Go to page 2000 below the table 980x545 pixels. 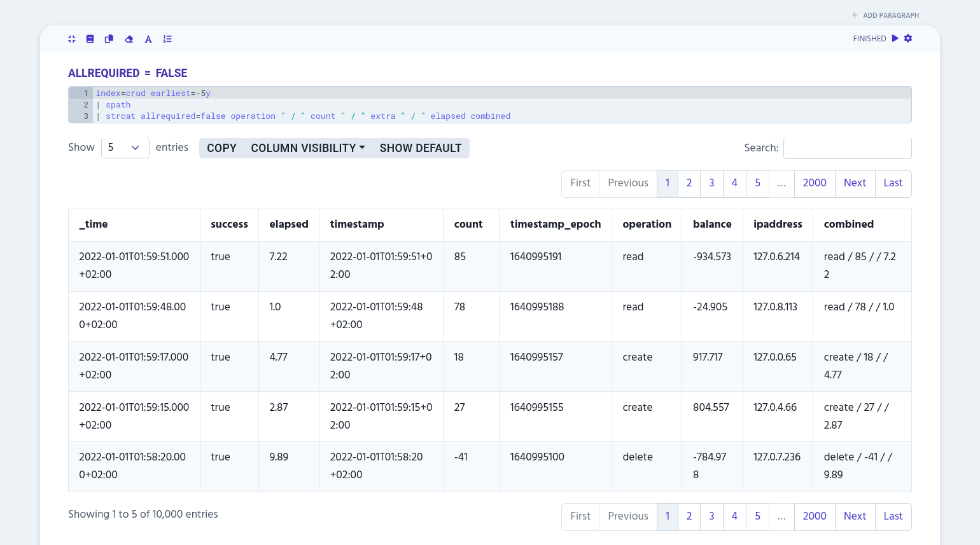pyautogui.click(x=815, y=517)
